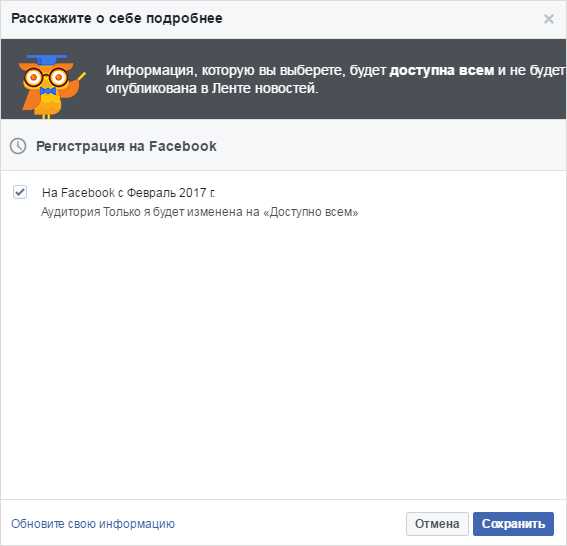Click the Информация, которую вы выберете banner text
Screen dimensions: 567x546
[336, 79]
